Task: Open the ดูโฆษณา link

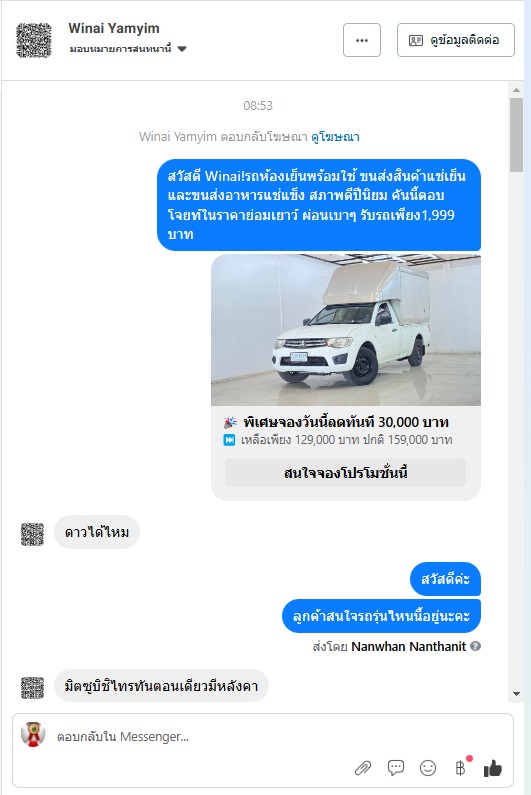Action: (x=335, y=137)
